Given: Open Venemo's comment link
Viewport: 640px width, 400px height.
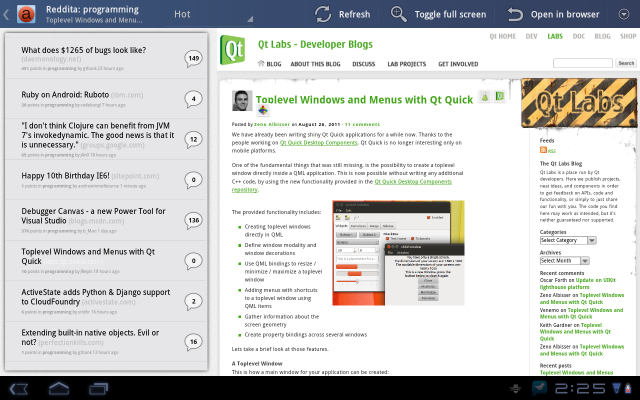Looking at the screenshot, I should (581, 313).
